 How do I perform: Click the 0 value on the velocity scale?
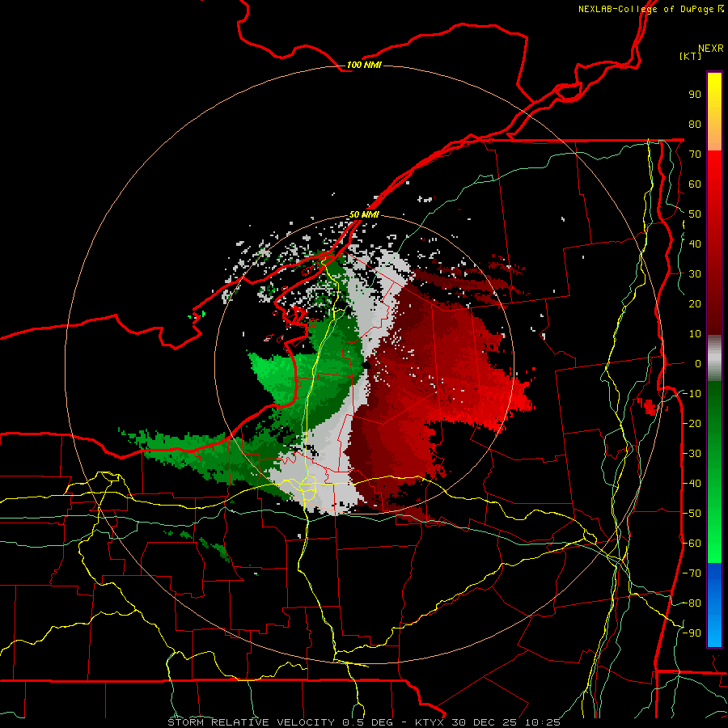click(x=698, y=364)
